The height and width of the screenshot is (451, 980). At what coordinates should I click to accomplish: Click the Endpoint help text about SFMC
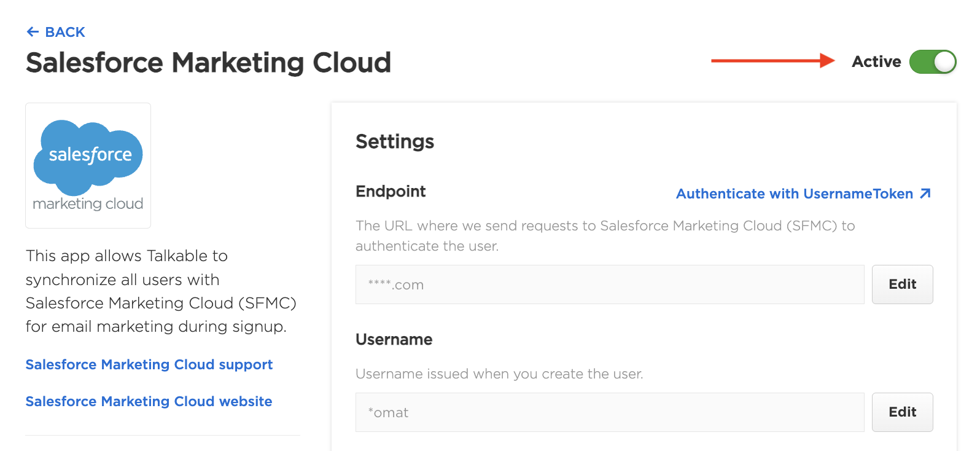click(605, 235)
